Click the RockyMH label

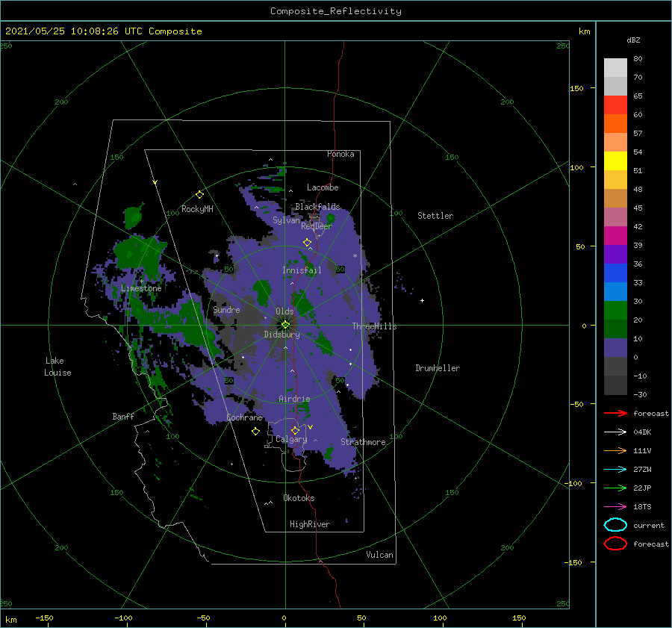197,209
